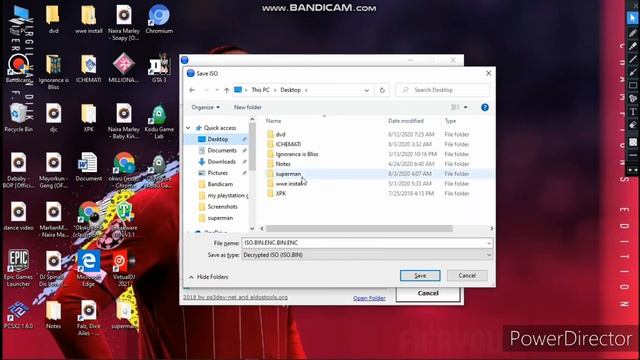Open the ICHEMATI desktop folder
Screen dimensions: 640x360
coord(89,69)
